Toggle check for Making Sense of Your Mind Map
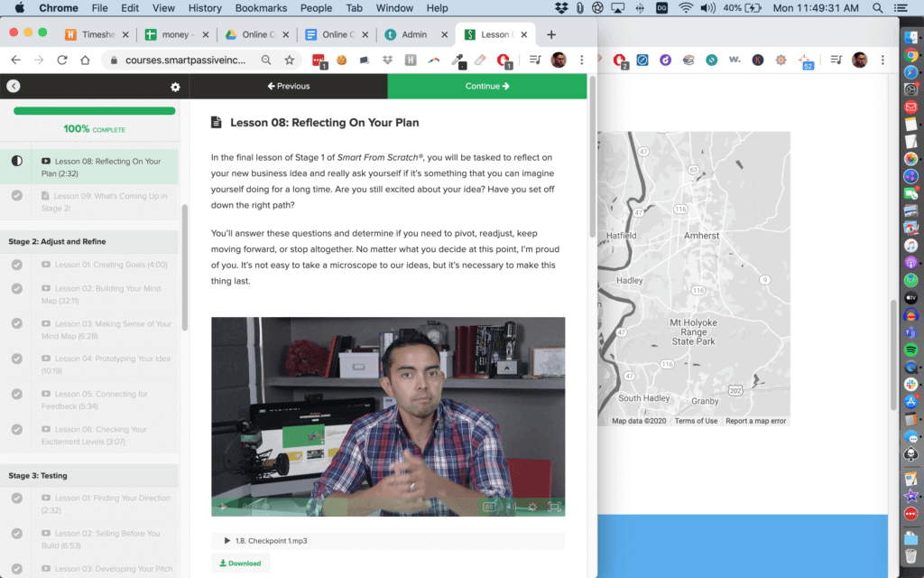The image size is (924, 578). [17, 323]
